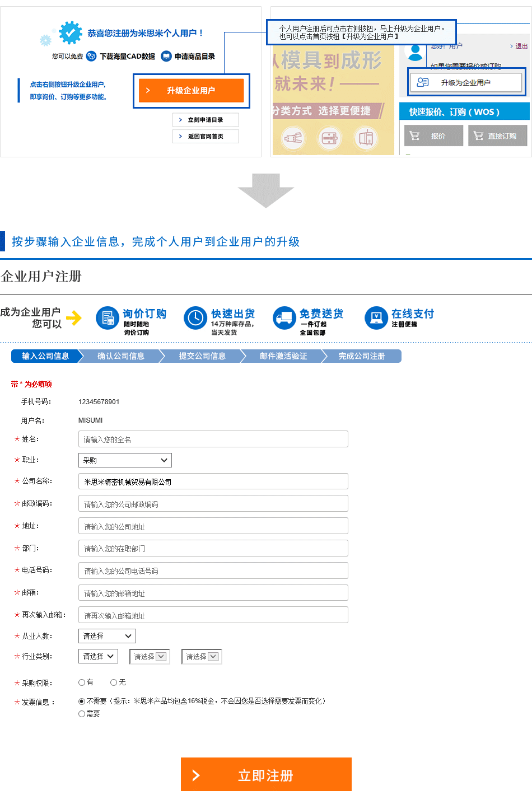
Task: Click the 恭喜您注册为米思米个人用户 text
Action: 145,33
